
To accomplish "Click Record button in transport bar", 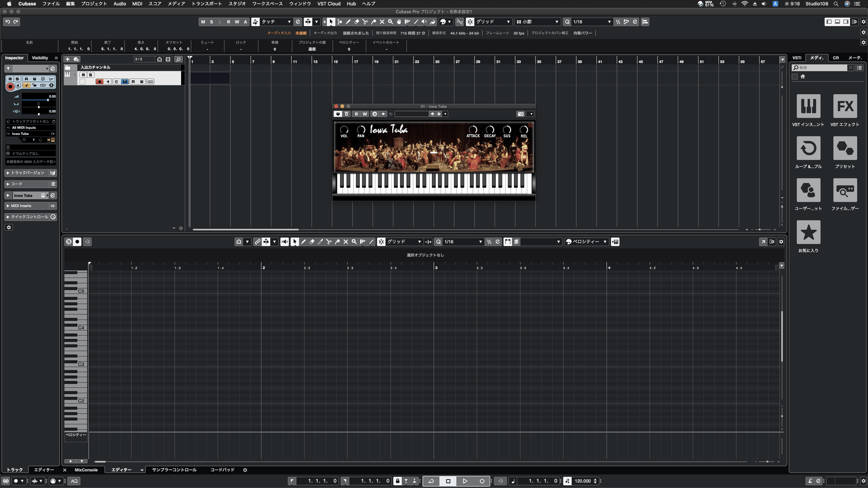I will [482, 481].
